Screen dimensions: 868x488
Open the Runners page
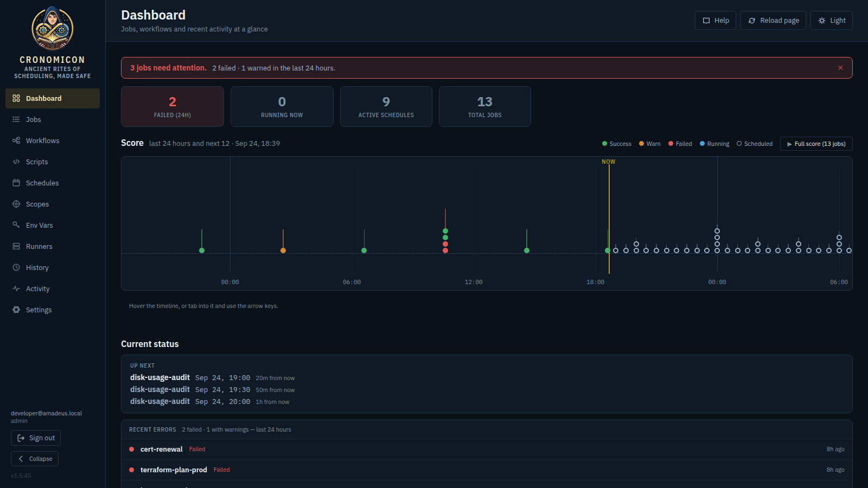[x=53, y=246]
